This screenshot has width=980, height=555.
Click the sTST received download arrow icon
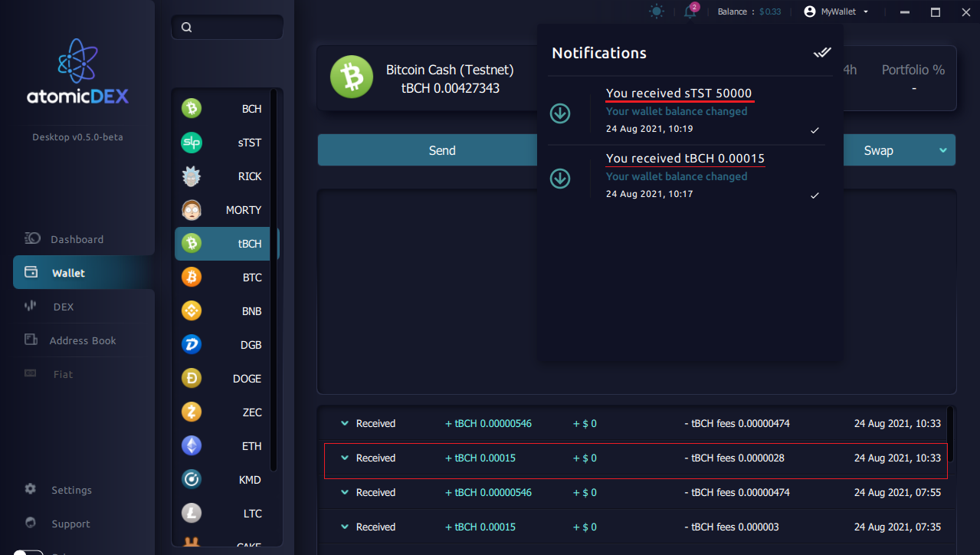point(560,113)
